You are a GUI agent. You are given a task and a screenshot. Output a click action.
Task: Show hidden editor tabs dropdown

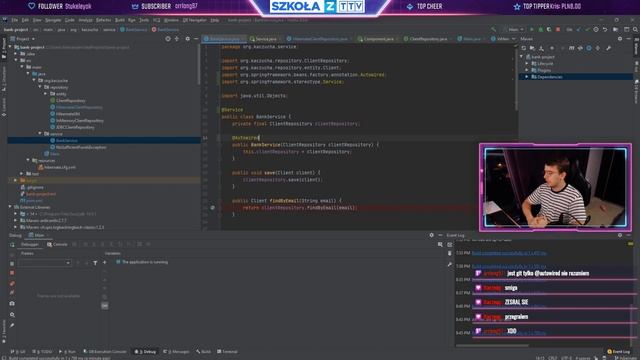[x=513, y=39]
